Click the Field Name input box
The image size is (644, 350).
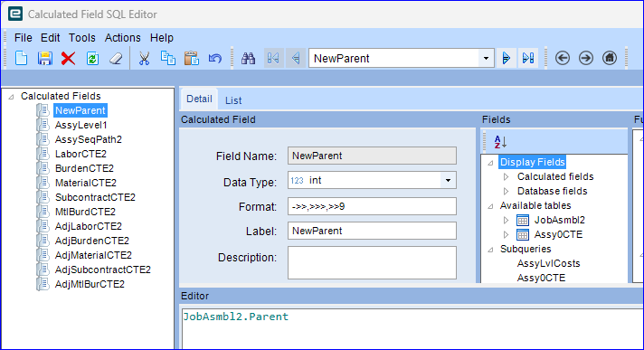pyautogui.click(x=372, y=156)
